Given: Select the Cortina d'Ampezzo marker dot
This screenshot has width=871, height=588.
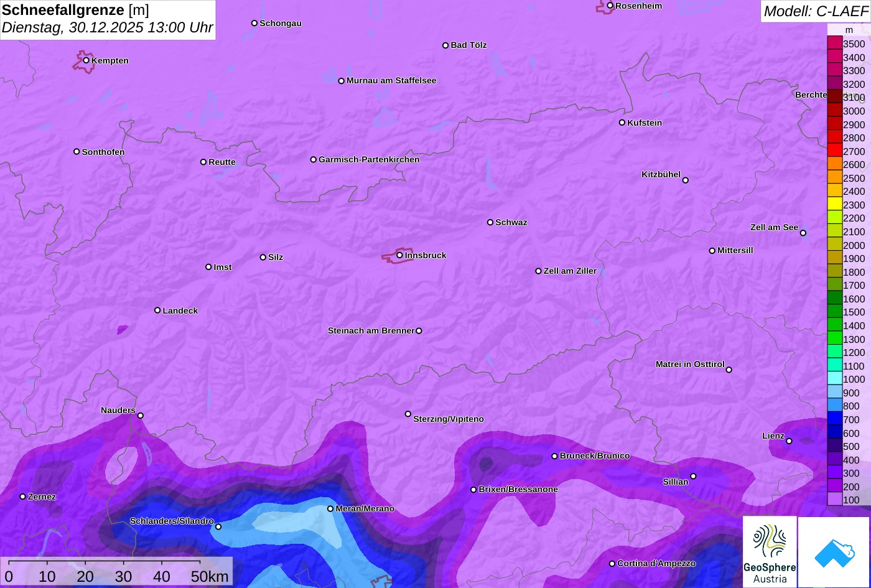Looking at the screenshot, I should pyautogui.click(x=612, y=564).
